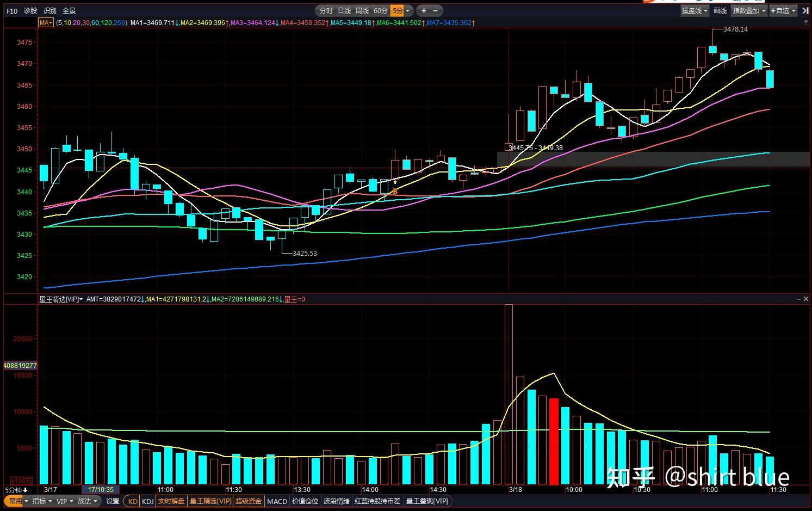This screenshot has width=812, height=511.
Task: Open the 指数叠加 index overlay dropdown
Action: click(x=749, y=11)
